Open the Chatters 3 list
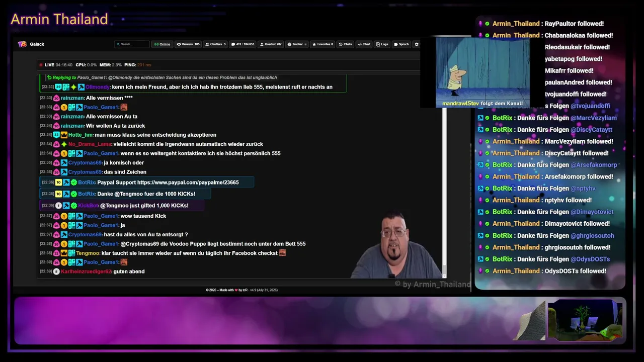 coord(215,44)
